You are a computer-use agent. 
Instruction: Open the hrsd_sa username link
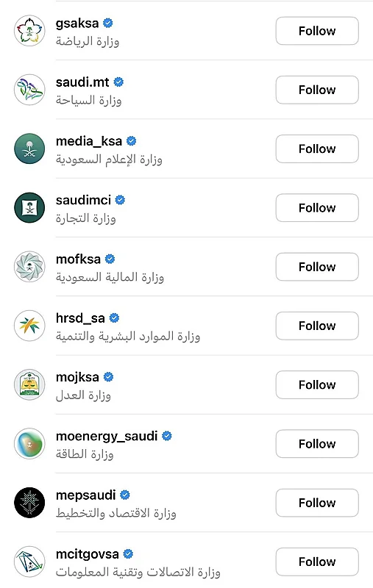point(80,318)
